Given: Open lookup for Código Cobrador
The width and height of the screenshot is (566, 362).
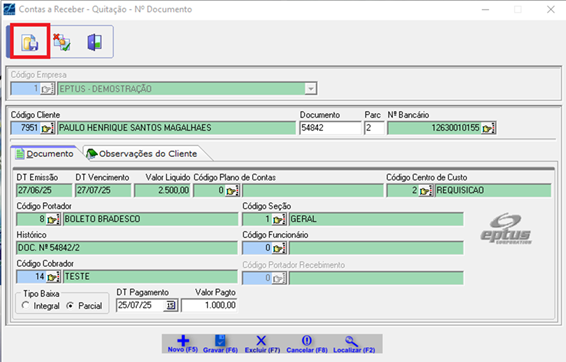Looking at the screenshot, I should [53, 277].
